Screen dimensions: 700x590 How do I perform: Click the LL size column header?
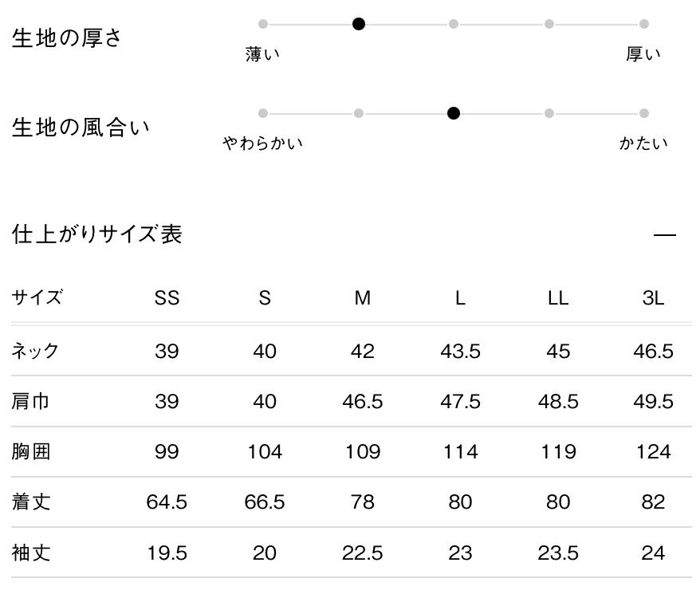(x=558, y=298)
